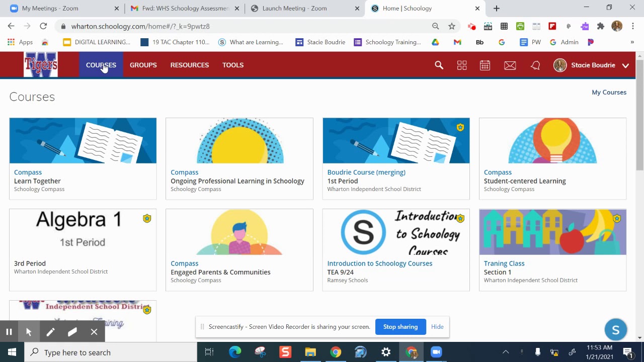644x362 pixels.
Task: Open the taskbar clock showing 11:53 AM
Action: pyautogui.click(x=599, y=352)
